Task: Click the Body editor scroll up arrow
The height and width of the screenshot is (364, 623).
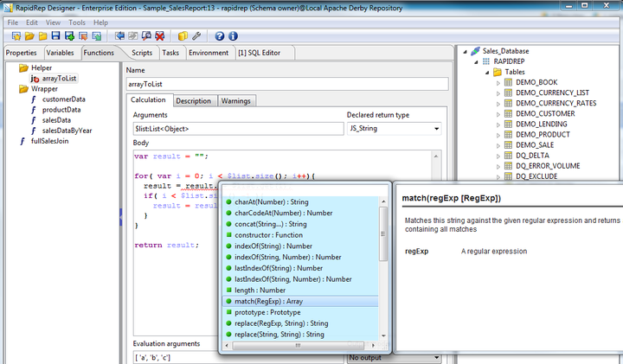Action: [436, 156]
